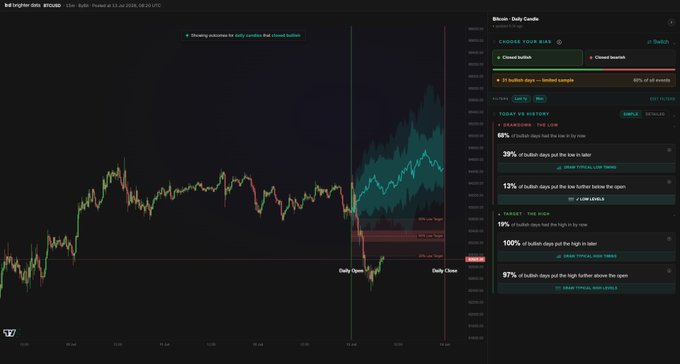This screenshot has width=680, height=364.
Task: Click the TradingView logo in chart corner
Action: click(10, 333)
